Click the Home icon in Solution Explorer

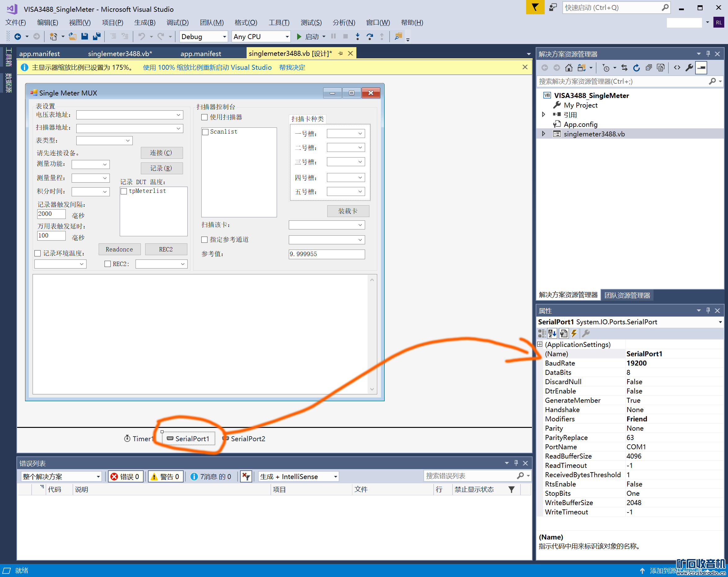[x=569, y=68]
